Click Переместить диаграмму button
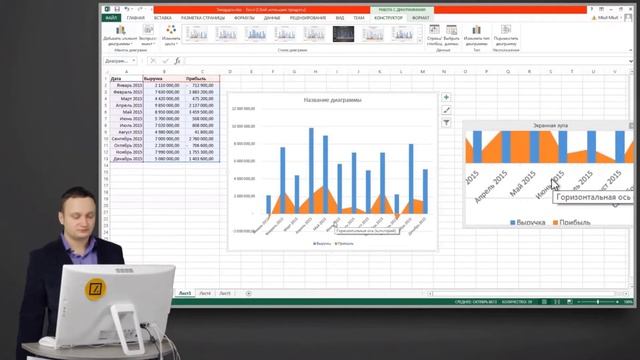Image resolution: width=640 pixels, height=360 pixels. tap(506, 35)
